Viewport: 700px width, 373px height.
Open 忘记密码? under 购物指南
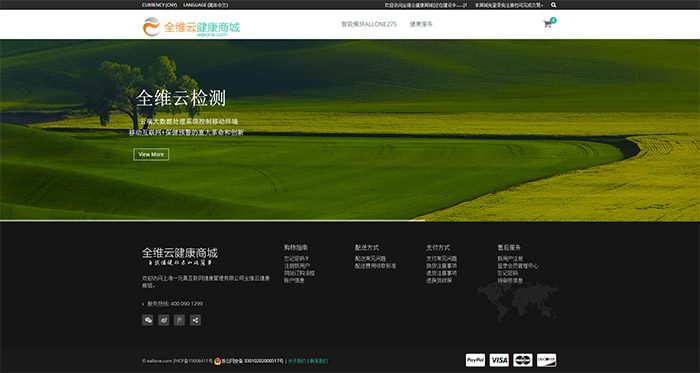pos(296,258)
